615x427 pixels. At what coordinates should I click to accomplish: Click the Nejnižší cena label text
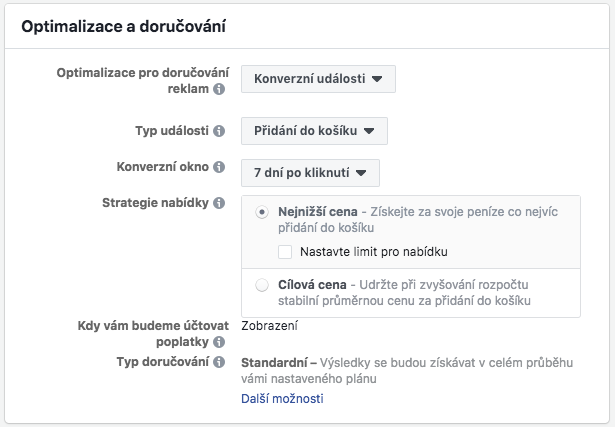(x=318, y=212)
